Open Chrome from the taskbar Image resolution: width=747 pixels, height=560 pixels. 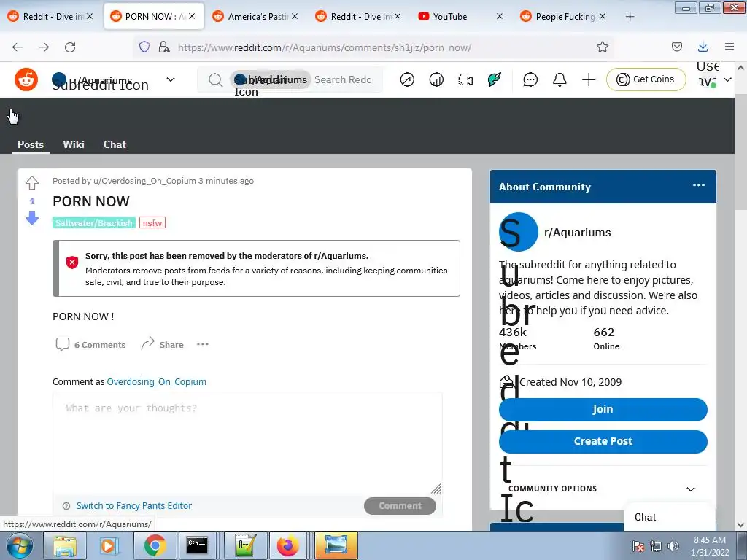pos(155,545)
